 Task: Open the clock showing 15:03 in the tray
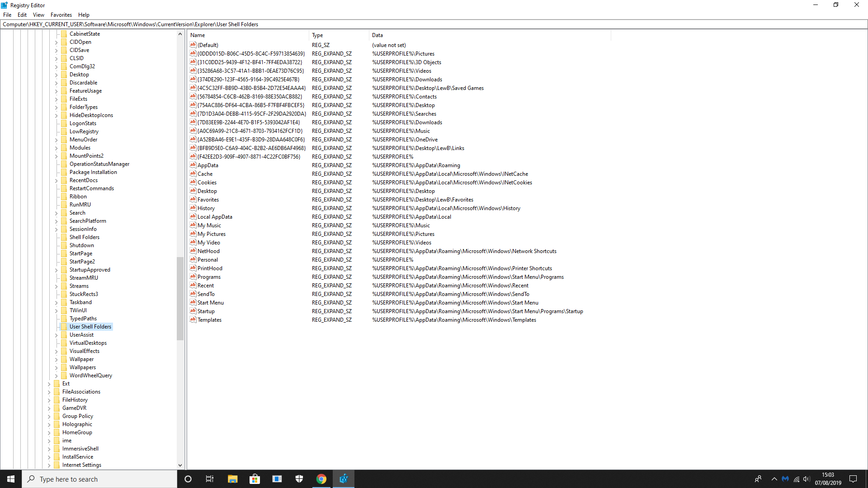(828, 479)
